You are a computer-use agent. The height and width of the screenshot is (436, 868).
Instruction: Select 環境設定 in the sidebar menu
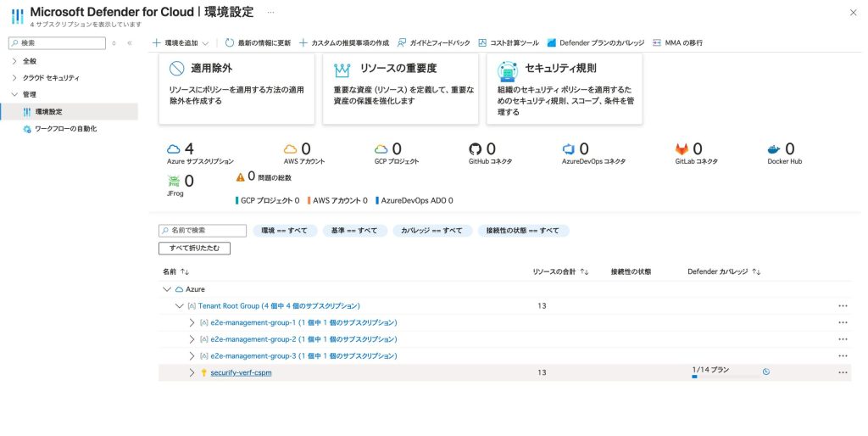[x=48, y=112]
